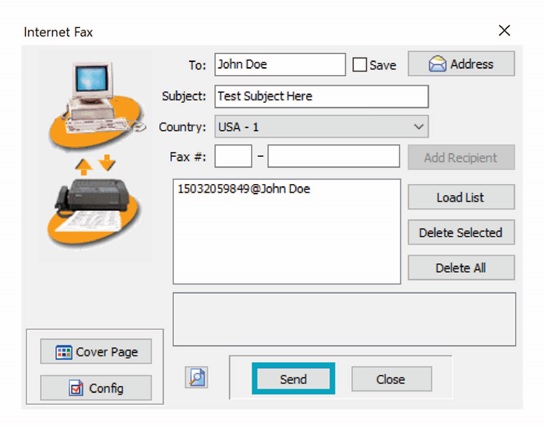Close the Internet Fax dialog with X

[x=504, y=31]
